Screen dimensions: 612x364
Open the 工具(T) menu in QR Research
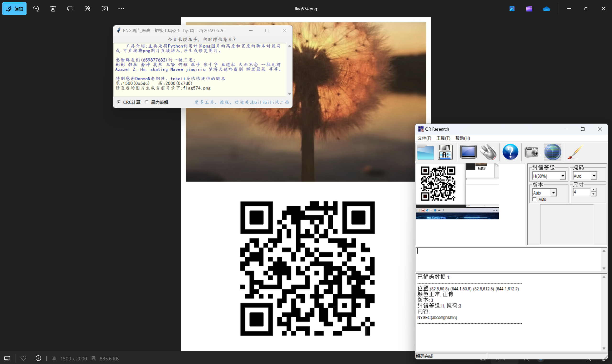443,138
